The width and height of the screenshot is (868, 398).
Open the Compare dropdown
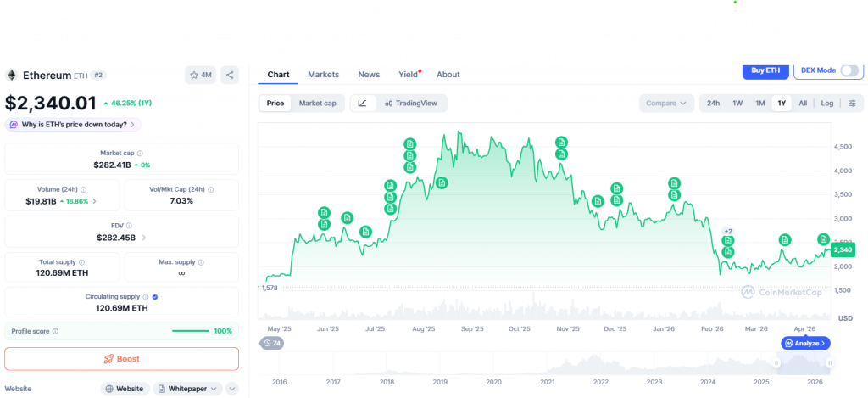coord(666,103)
